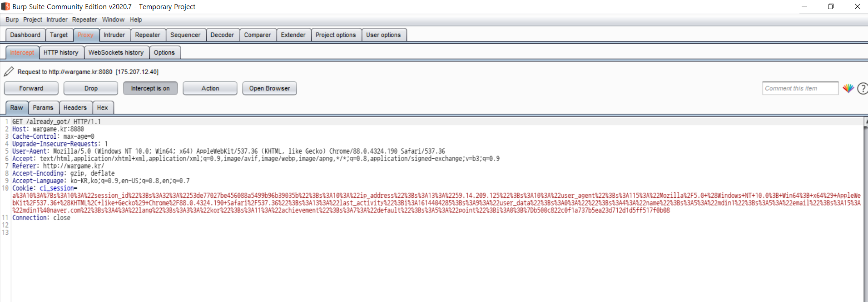
Task: Click the Upgrade-Insecure-Requests header line
Action: [x=60, y=144]
